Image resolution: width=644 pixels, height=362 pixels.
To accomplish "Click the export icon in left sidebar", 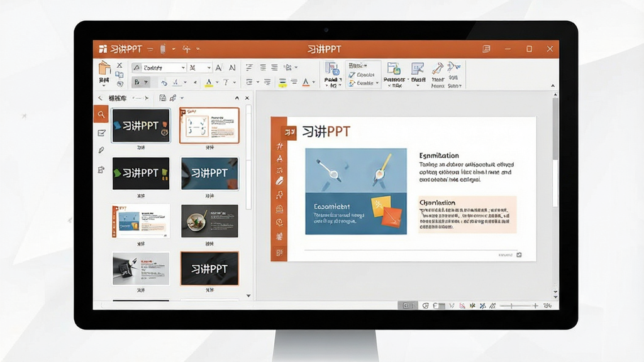I will pos(101,170).
